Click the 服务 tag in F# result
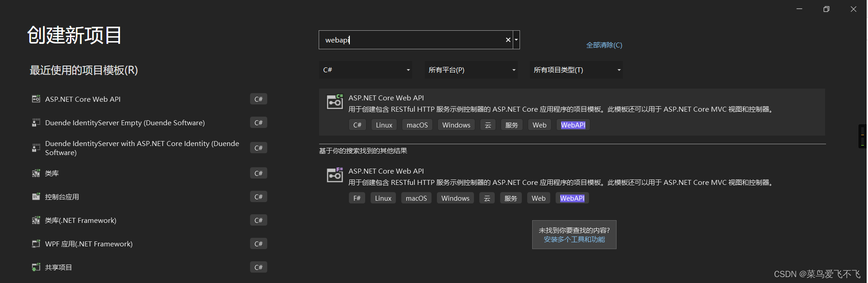 tap(511, 198)
